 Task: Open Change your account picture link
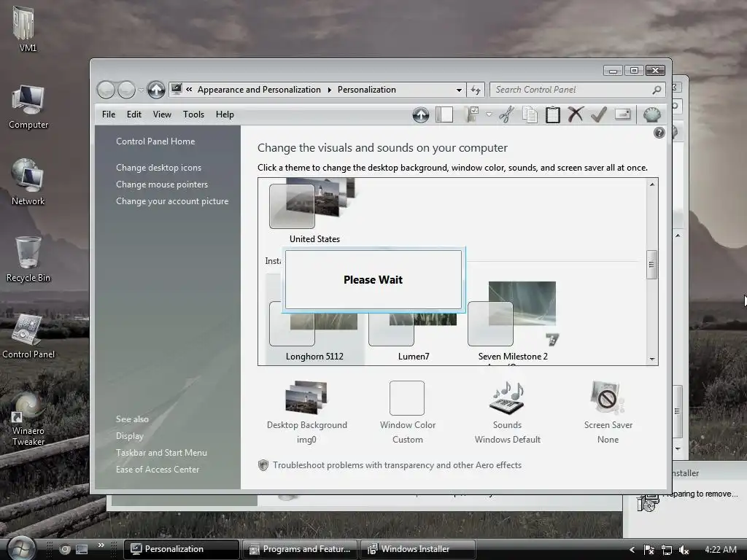pos(172,201)
